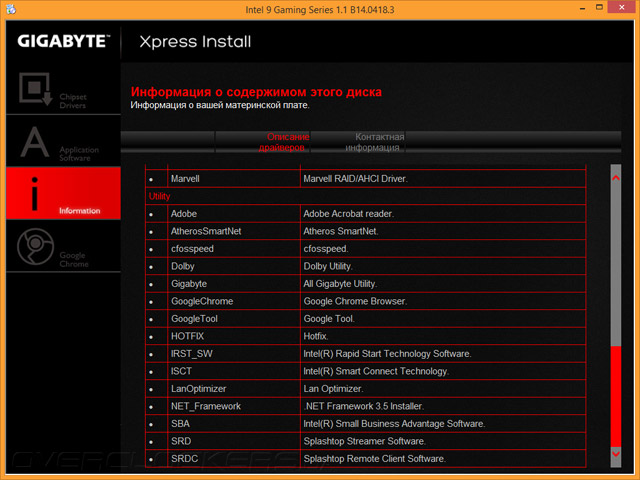The height and width of the screenshot is (480, 640).
Task: Select the Information sidebar icon
Action: coord(35,193)
